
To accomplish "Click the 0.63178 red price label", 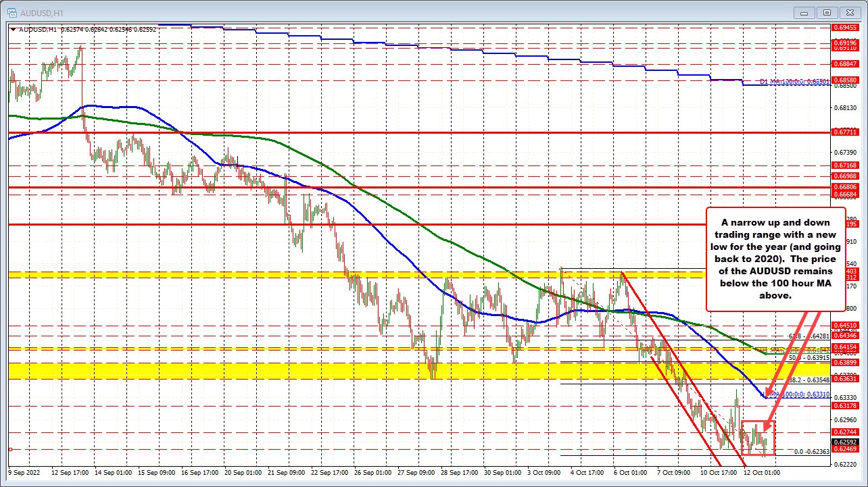I will (x=844, y=405).
